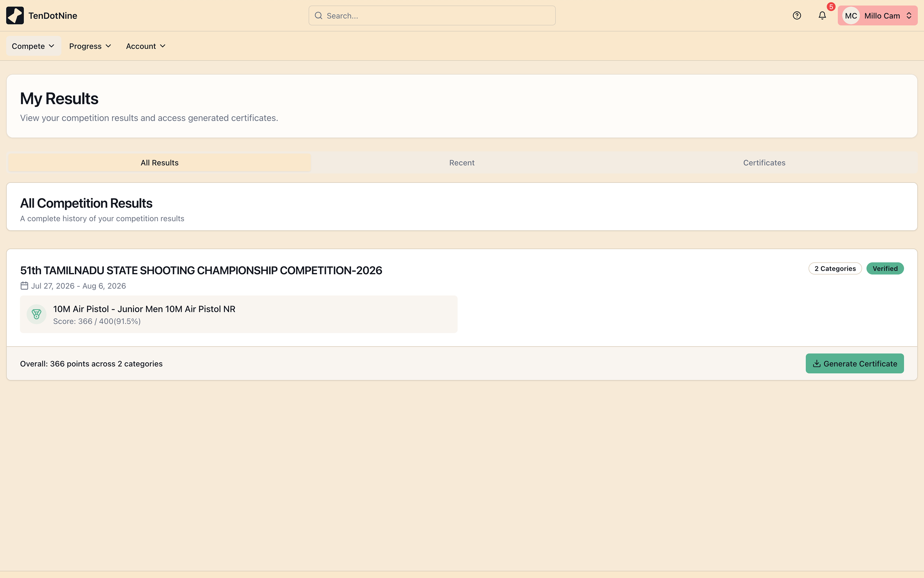This screenshot has height=578, width=924.
Task: Click the medal icon beside 10M Air Pistol
Action: point(37,314)
